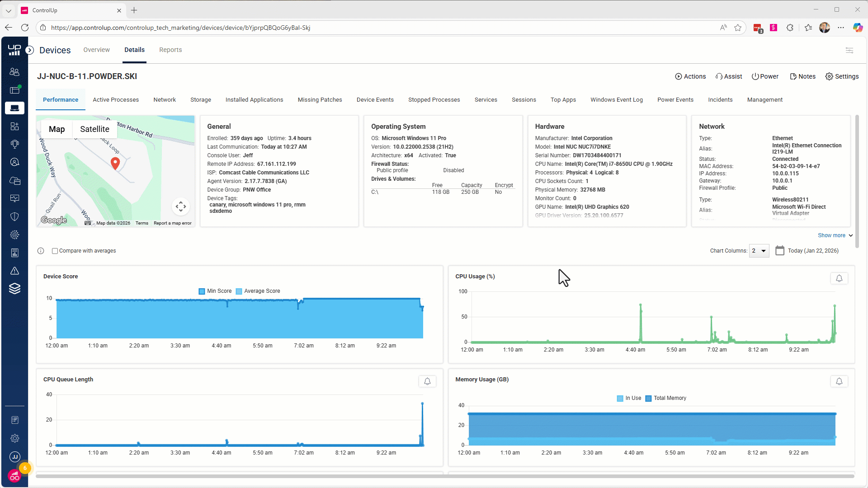
Task: Switch to the Windows Event Log tab
Action: pos(617,99)
